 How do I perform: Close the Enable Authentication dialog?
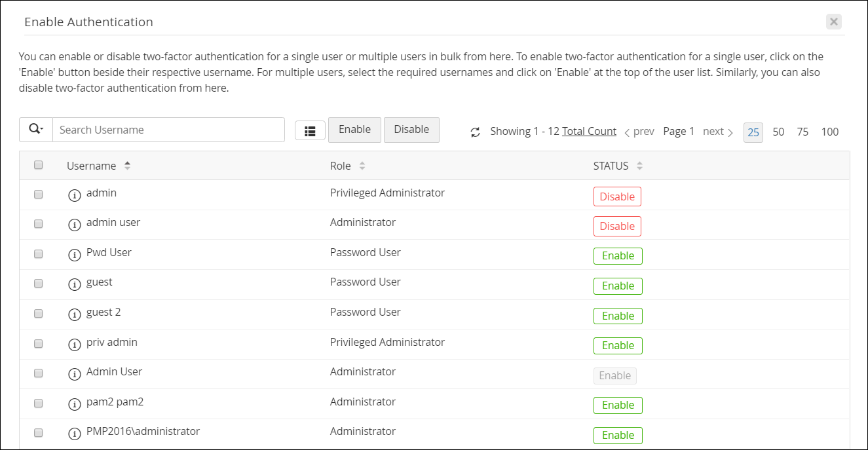coord(833,22)
